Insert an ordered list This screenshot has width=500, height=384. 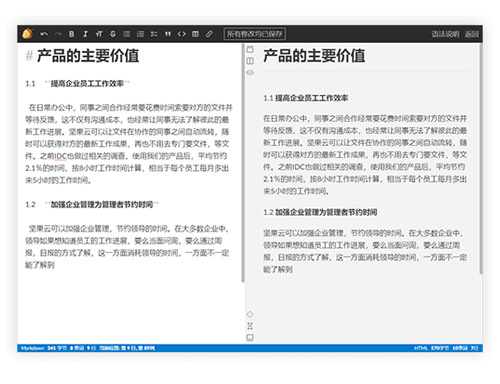pyautogui.click(x=140, y=34)
